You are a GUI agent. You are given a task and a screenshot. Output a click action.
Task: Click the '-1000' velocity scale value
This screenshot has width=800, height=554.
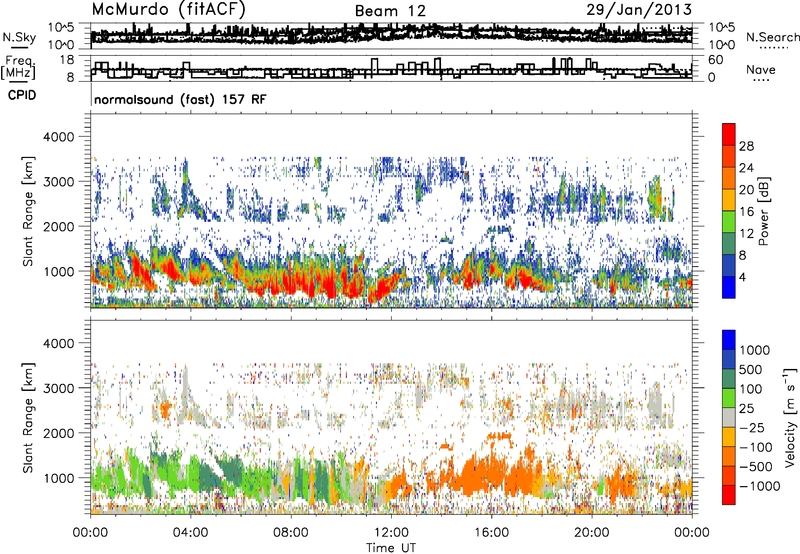pos(759,486)
